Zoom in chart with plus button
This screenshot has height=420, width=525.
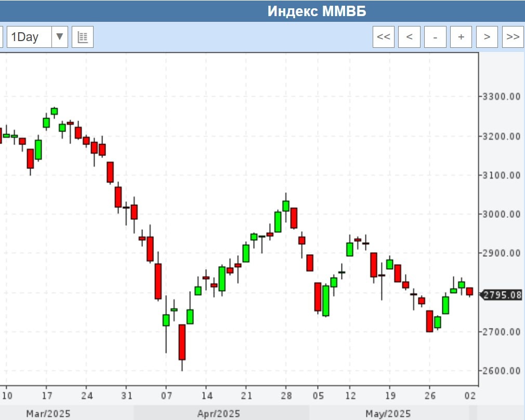click(461, 37)
